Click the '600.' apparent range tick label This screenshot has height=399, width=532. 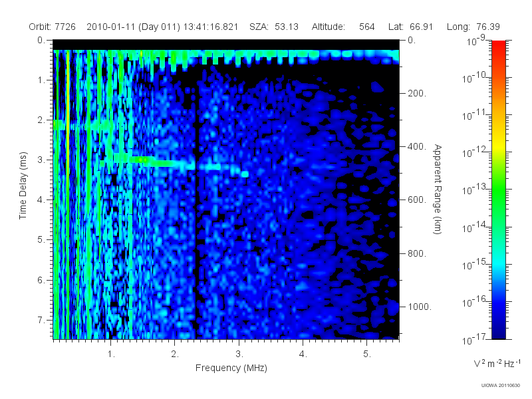coord(417,200)
